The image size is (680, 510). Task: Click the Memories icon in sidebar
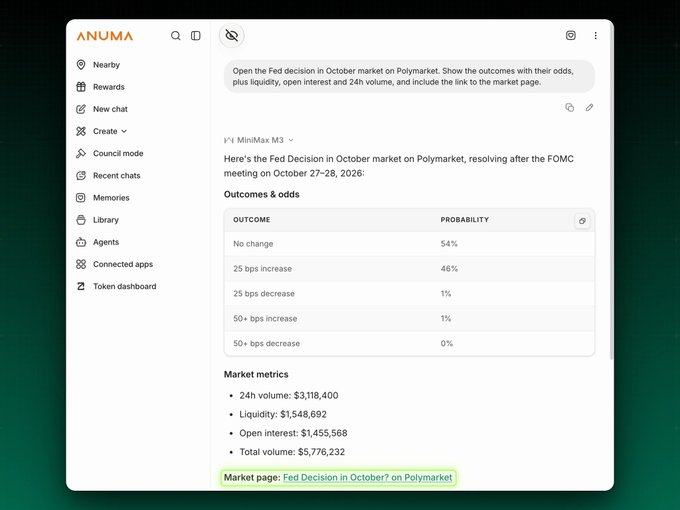pyautogui.click(x=81, y=197)
